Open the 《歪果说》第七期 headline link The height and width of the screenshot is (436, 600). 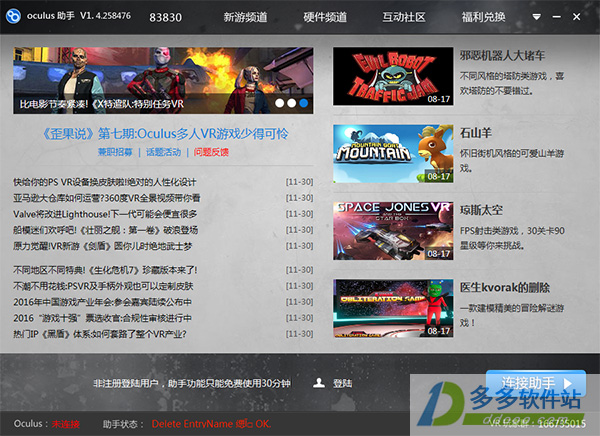click(165, 134)
